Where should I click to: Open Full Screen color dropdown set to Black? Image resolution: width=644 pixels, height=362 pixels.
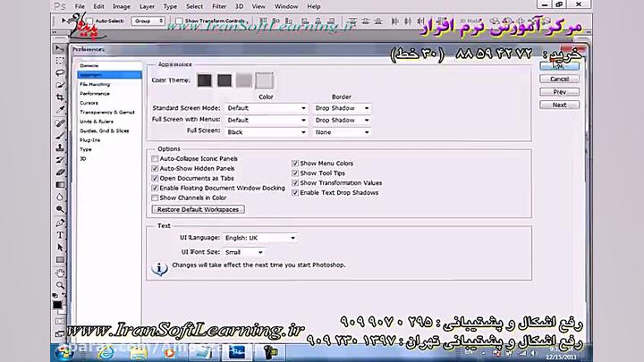pos(267,132)
